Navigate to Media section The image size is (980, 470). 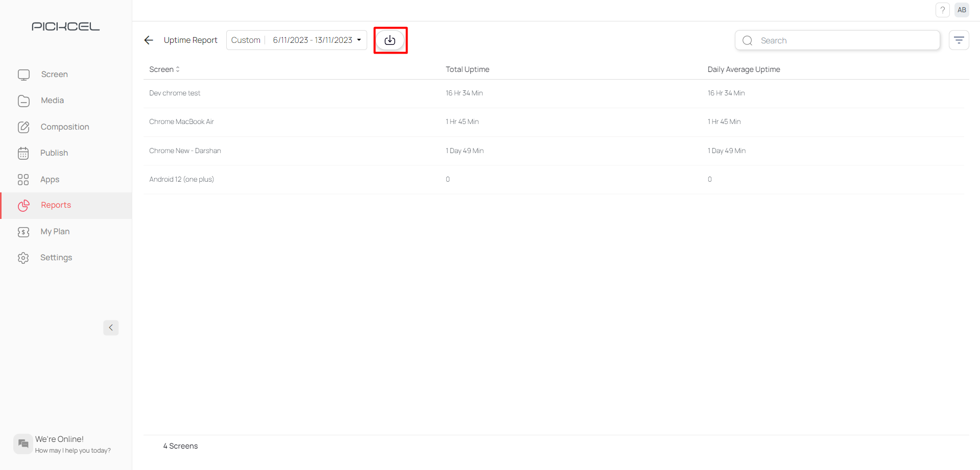pyautogui.click(x=52, y=101)
